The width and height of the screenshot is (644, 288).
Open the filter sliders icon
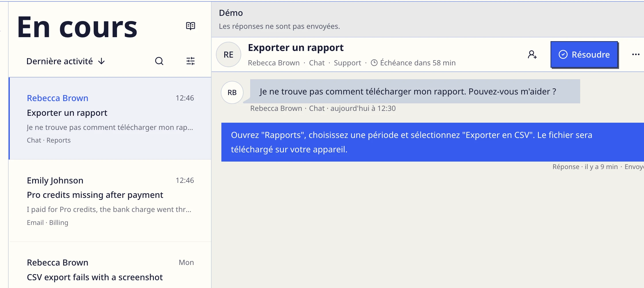190,61
